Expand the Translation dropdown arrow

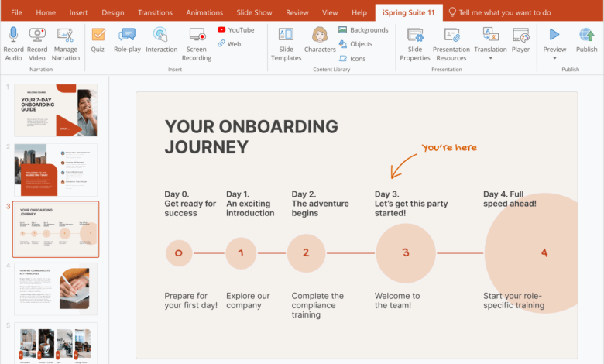[x=490, y=59]
